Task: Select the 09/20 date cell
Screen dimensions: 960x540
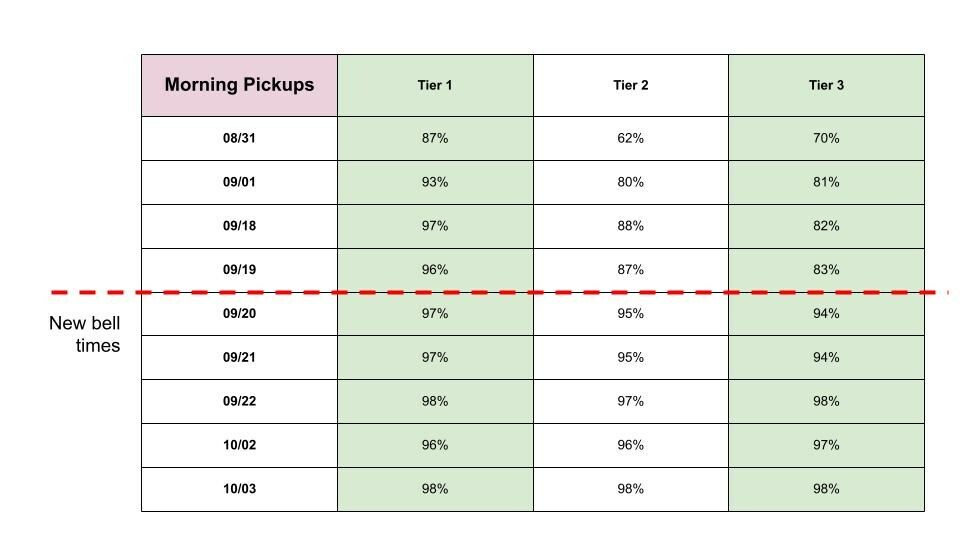Action: coord(239,314)
